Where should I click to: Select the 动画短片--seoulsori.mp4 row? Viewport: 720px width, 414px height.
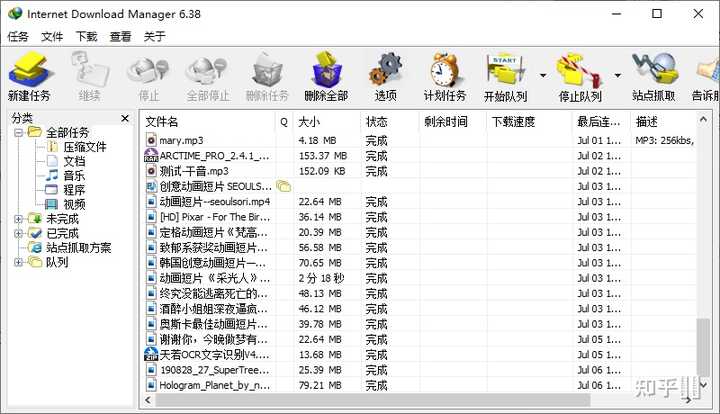420,202
